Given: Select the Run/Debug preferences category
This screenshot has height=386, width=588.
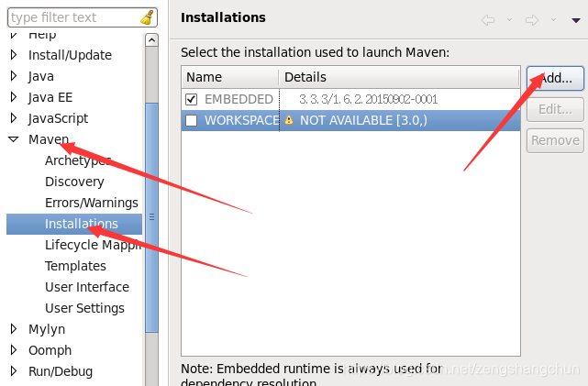Looking at the screenshot, I should pos(61,371).
